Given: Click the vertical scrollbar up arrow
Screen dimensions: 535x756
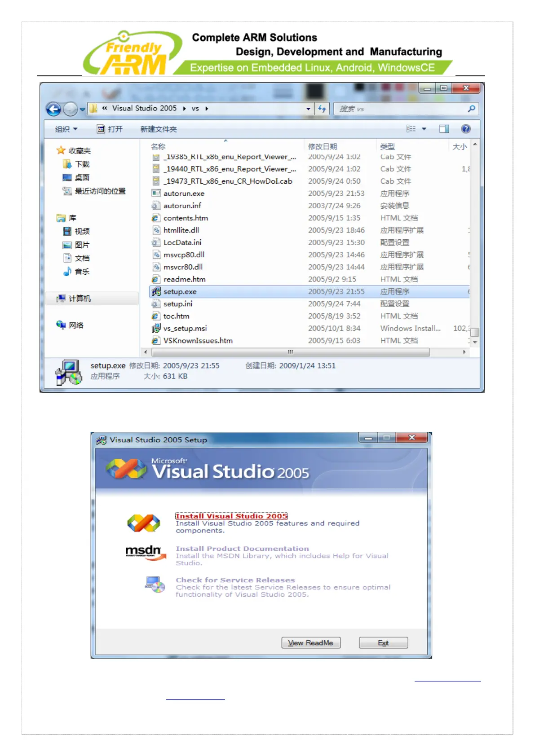Looking at the screenshot, I should (x=475, y=145).
